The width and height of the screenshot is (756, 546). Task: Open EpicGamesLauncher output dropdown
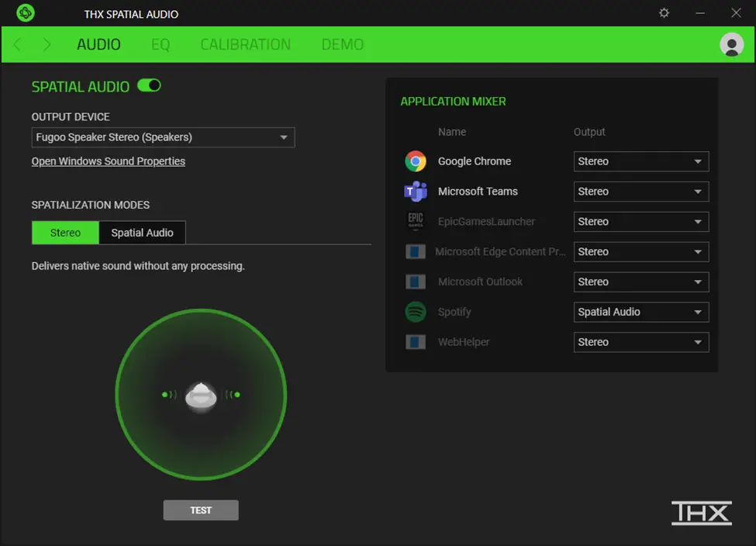(640, 222)
